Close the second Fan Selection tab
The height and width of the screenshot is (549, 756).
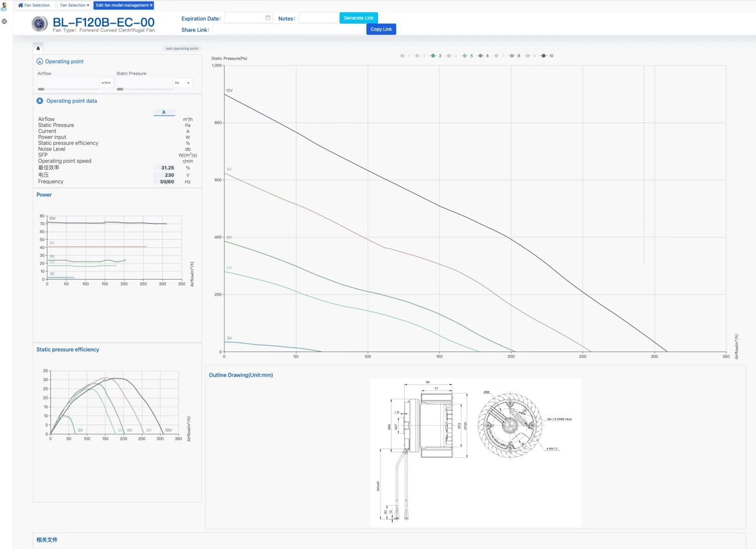click(x=88, y=6)
